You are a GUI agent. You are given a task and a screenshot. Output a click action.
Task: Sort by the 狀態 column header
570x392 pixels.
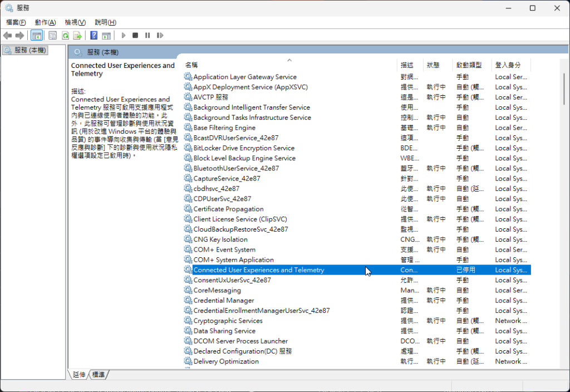433,65
